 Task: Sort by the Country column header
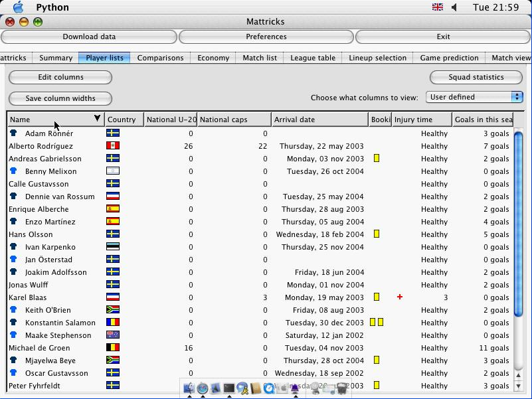(x=124, y=120)
